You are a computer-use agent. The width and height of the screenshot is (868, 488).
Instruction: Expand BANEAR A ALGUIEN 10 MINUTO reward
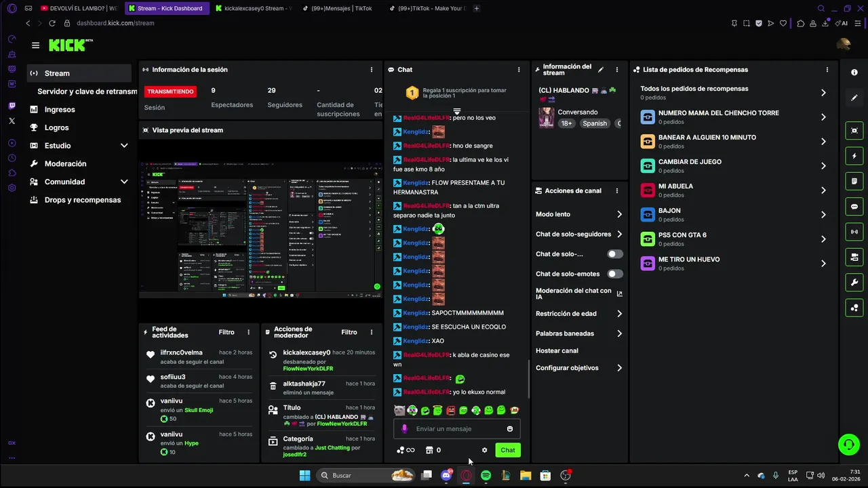(x=823, y=142)
